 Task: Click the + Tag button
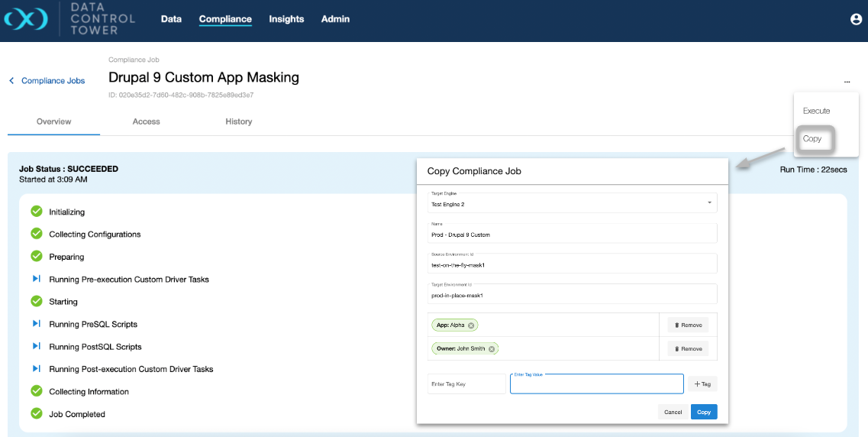point(702,384)
